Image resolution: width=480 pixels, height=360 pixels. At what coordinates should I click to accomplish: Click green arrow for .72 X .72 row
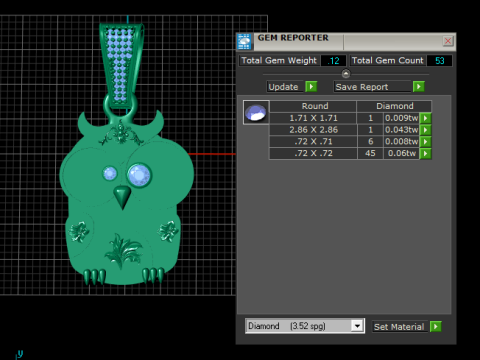click(x=425, y=153)
